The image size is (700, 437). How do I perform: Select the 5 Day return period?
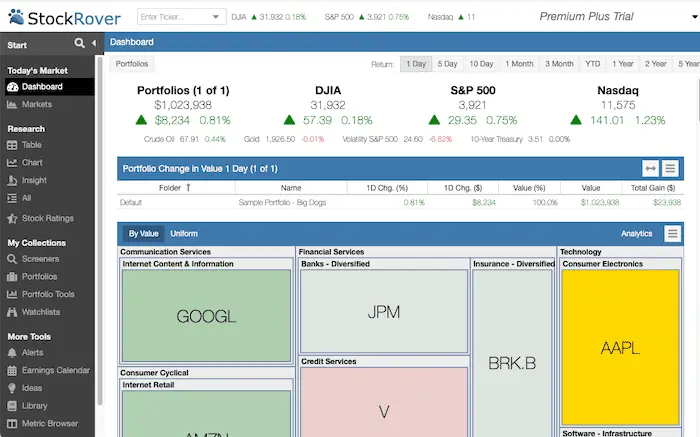coord(447,64)
